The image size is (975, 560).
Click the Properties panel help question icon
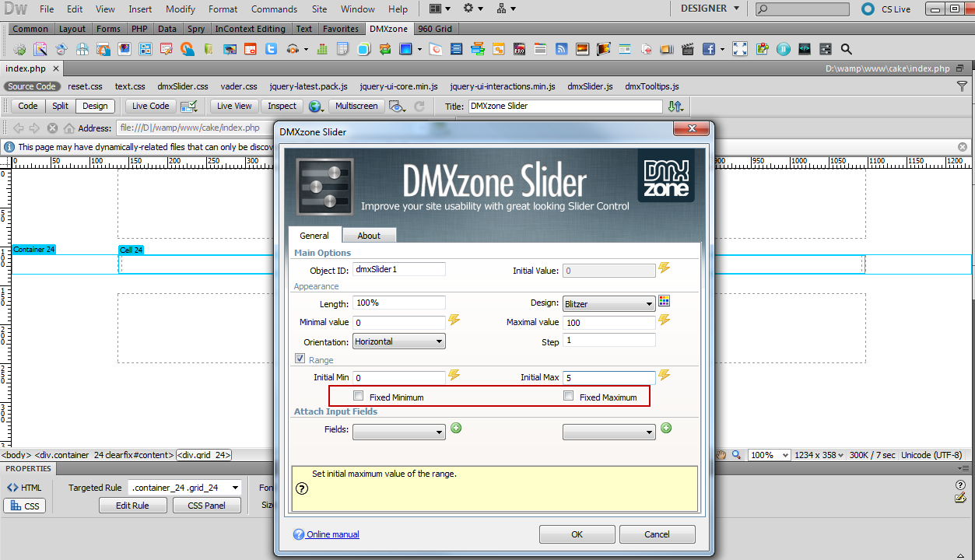point(960,485)
